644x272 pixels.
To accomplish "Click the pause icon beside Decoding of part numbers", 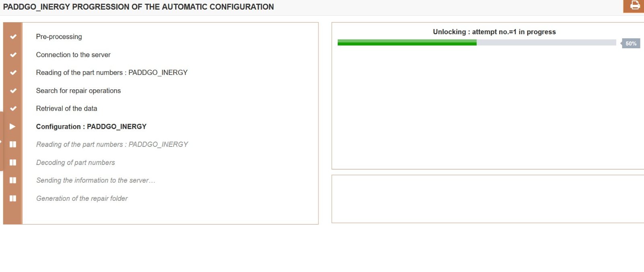I will pyautogui.click(x=13, y=163).
